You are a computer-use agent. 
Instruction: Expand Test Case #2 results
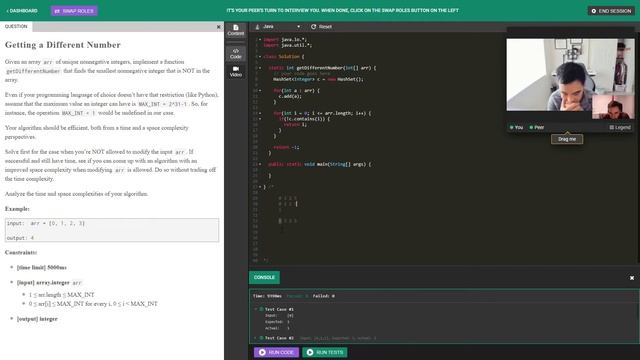(x=256, y=338)
